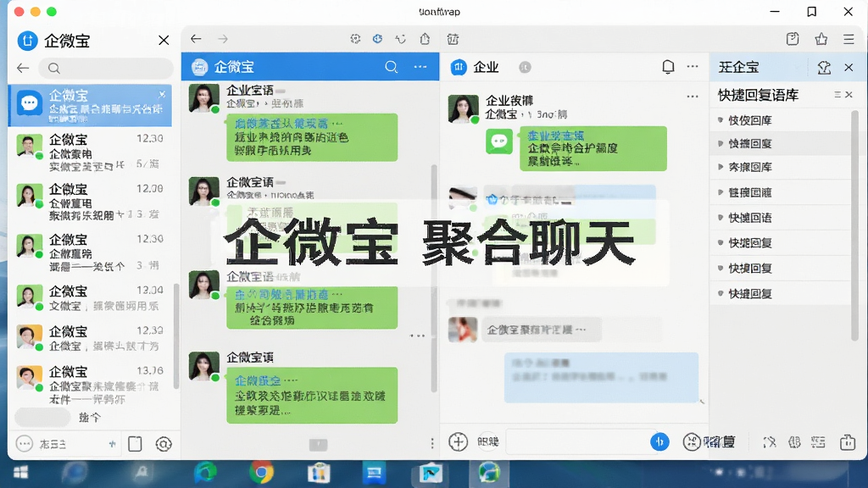Screen dimensions: 868x488
Task: Open three-dot menu beside 企业 message sender
Action: [x=693, y=97]
